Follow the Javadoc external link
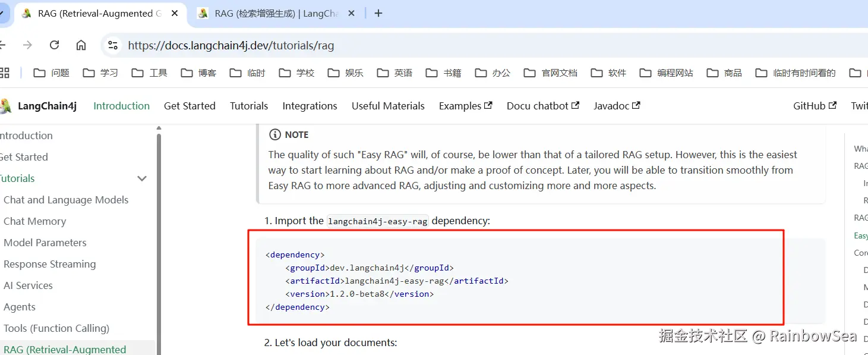The image size is (868, 355). pos(617,106)
